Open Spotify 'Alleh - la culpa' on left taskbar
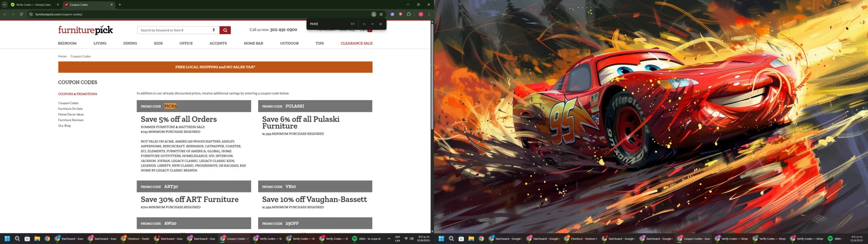The height and width of the screenshot is (244, 868). point(367,238)
